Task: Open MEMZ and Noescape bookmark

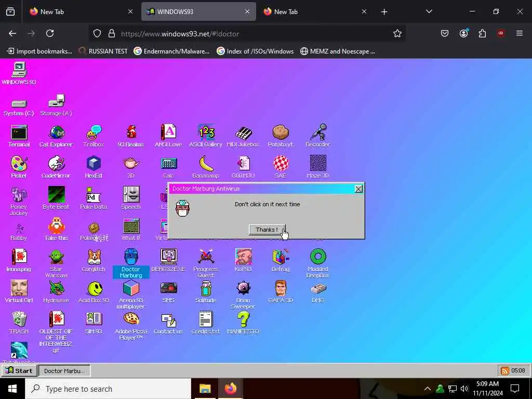Action: (x=338, y=51)
